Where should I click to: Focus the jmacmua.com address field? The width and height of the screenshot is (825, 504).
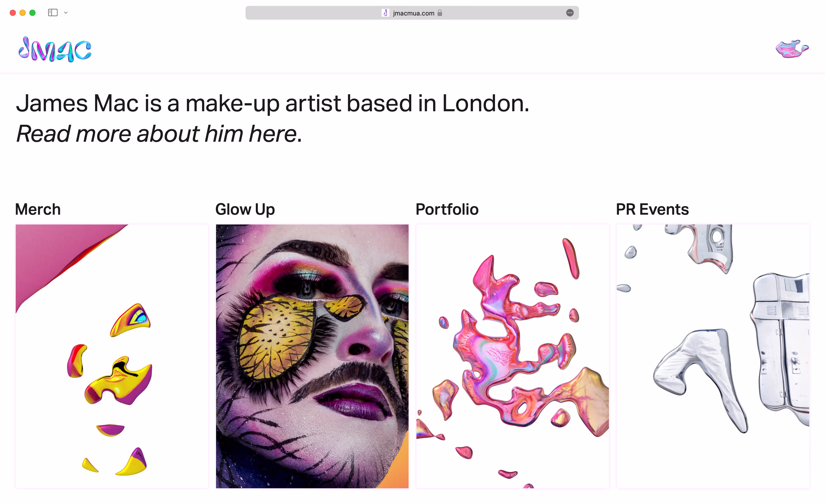tap(412, 13)
